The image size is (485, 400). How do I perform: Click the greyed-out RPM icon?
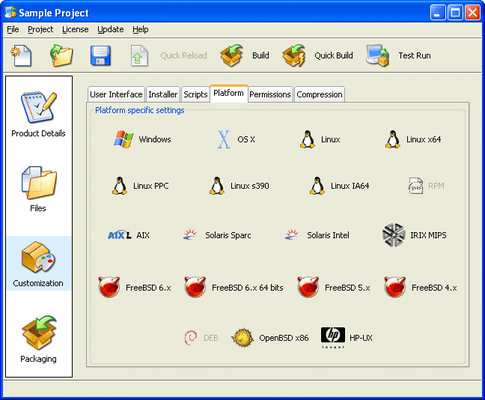click(x=416, y=186)
